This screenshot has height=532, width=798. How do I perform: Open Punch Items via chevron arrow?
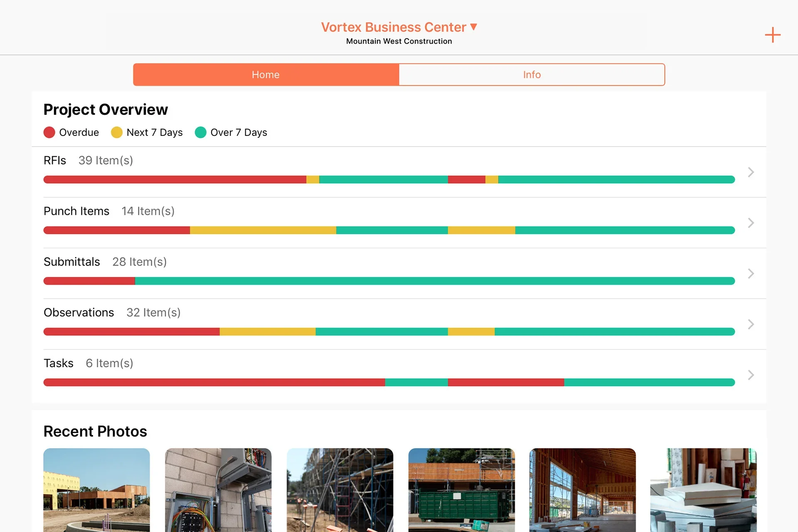pyautogui.click(x=751, y=223)
